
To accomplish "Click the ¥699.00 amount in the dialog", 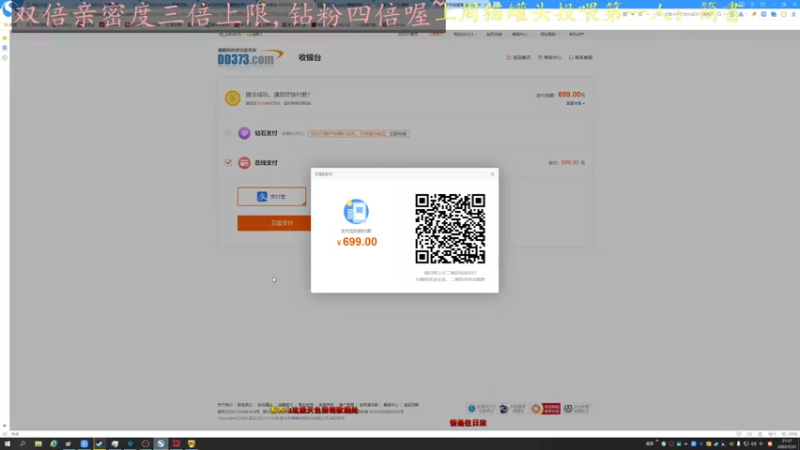I will [x=357, y=242].
